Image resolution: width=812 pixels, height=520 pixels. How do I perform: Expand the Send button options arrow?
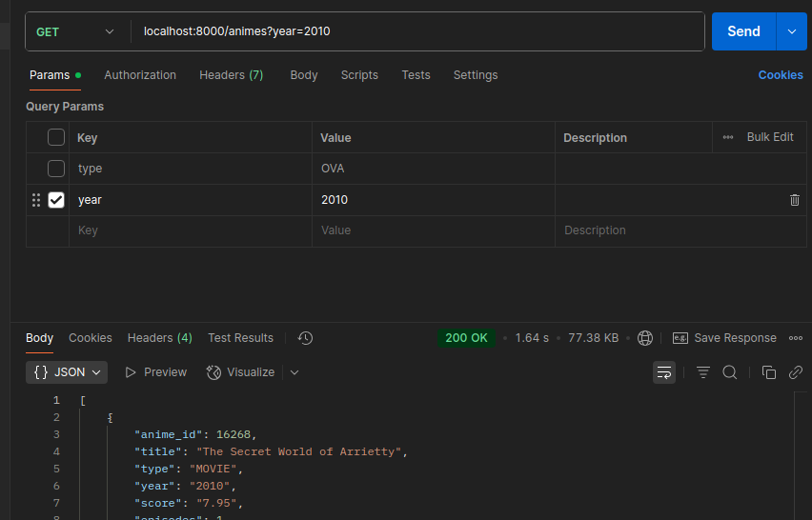pyautogui.click(x=791, y=31)
